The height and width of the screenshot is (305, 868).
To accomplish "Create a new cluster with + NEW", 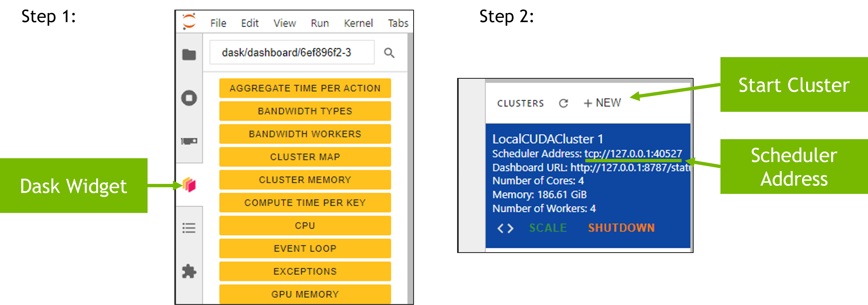I will [602, 103].
